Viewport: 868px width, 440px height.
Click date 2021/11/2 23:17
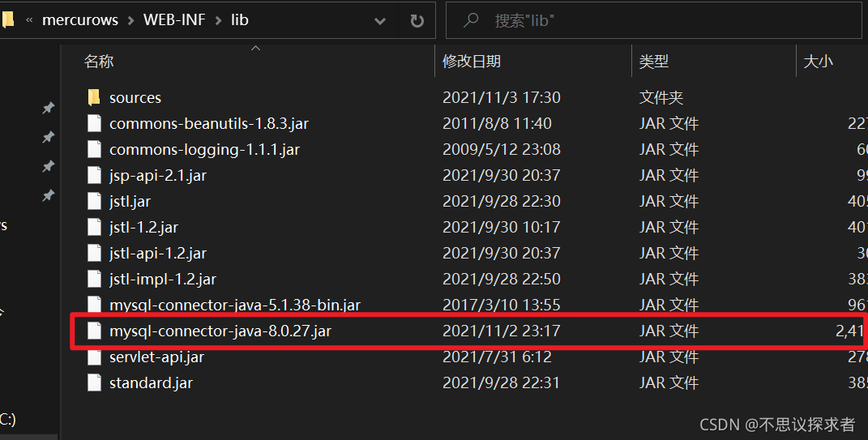point(502,331)
